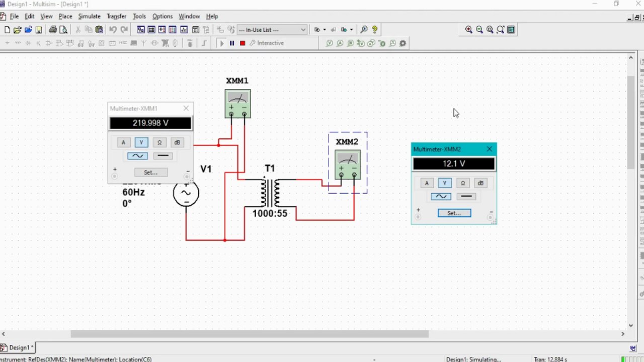
Task: Select ohmmeter mode on Multimeter-XMM2
Action: click(462, 183)
